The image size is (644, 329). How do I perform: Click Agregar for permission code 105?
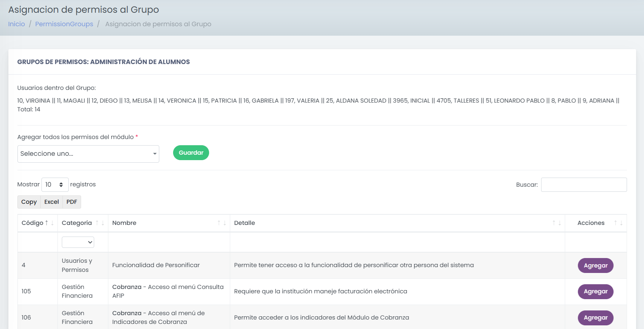click(x=596, y=292)
